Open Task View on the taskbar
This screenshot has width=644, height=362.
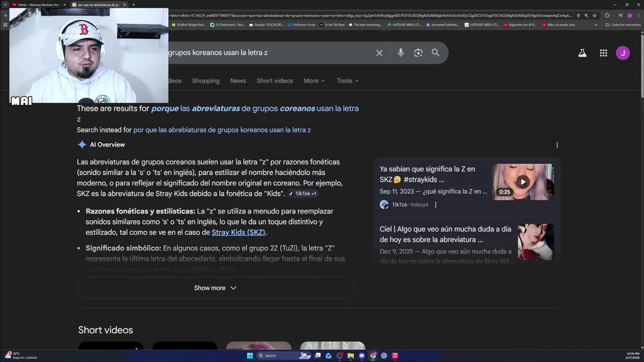[x=318, y=355]
